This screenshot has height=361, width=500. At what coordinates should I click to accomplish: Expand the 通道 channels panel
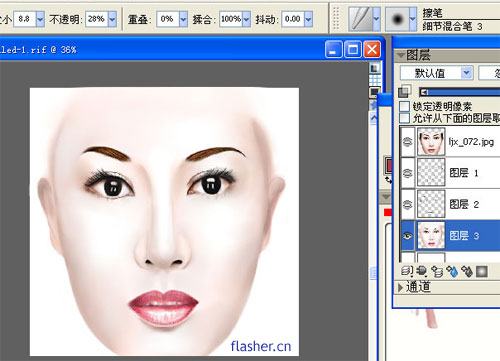tap(401, 287)
